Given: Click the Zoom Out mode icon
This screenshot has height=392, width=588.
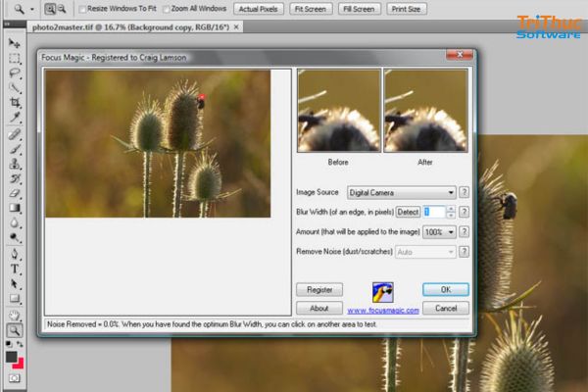Looking at the screenshot, I should coord(62,9).
